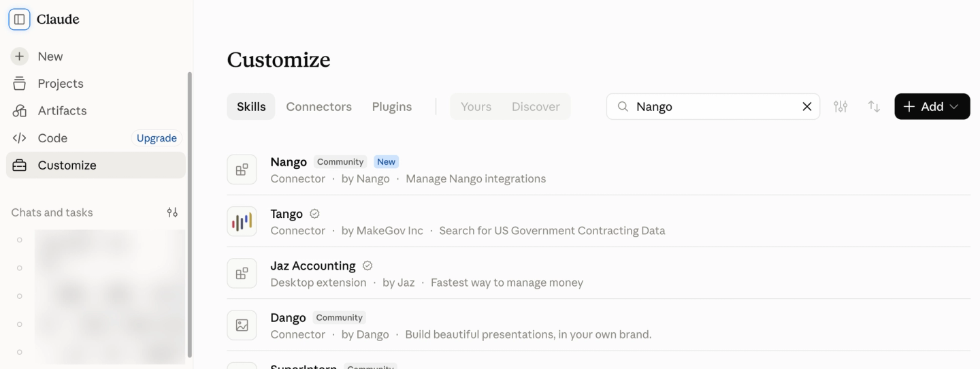Click 'Manage Nango integrations' description
Viewport: 980px width, 369px height.
pos(476,179)
